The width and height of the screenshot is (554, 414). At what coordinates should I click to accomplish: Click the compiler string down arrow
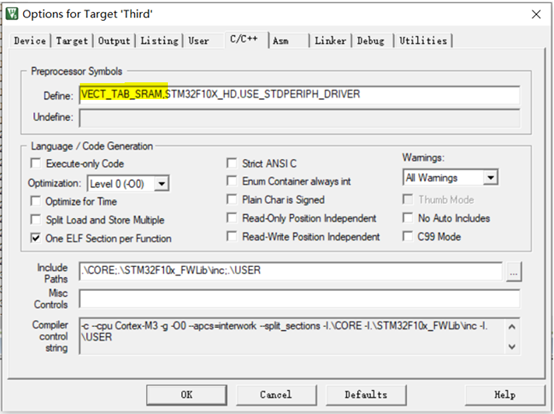click(512, 347)
